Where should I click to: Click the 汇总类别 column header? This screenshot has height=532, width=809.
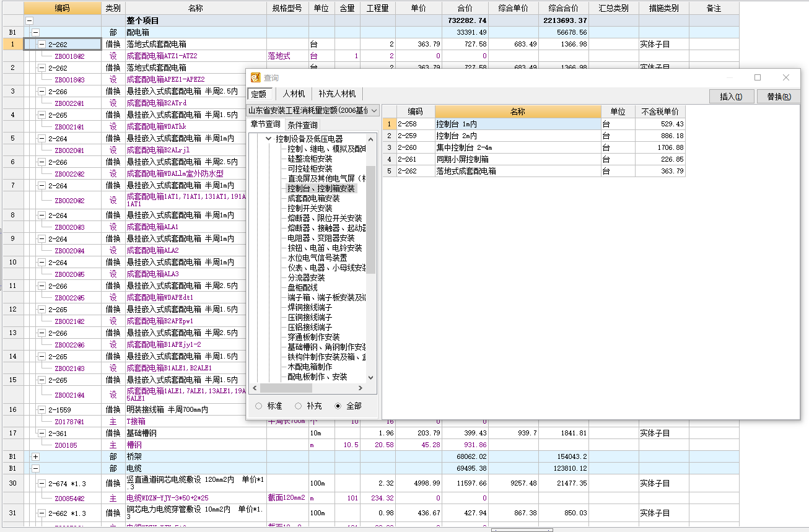pyautogui.click(x=614, y=8)
